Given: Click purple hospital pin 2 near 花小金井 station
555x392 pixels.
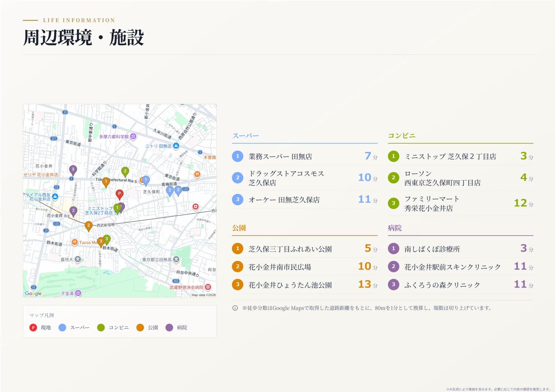Looking at the screenshot, I should pos(73,211).
